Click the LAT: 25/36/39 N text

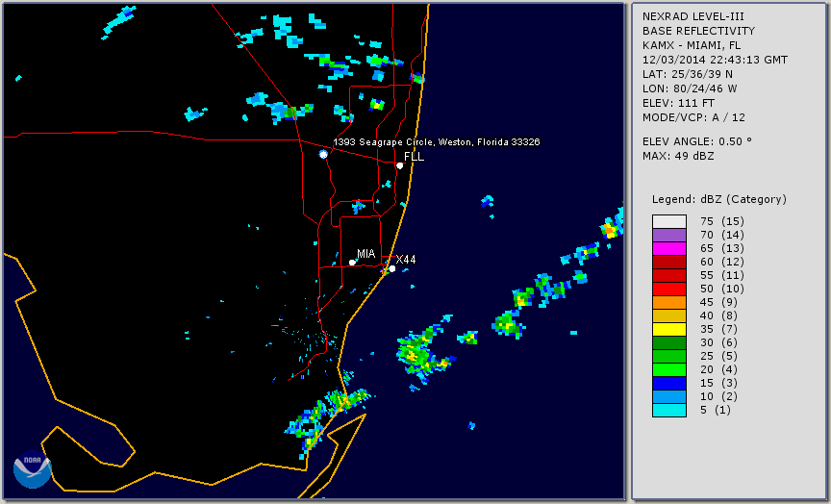tap(688, 74)
